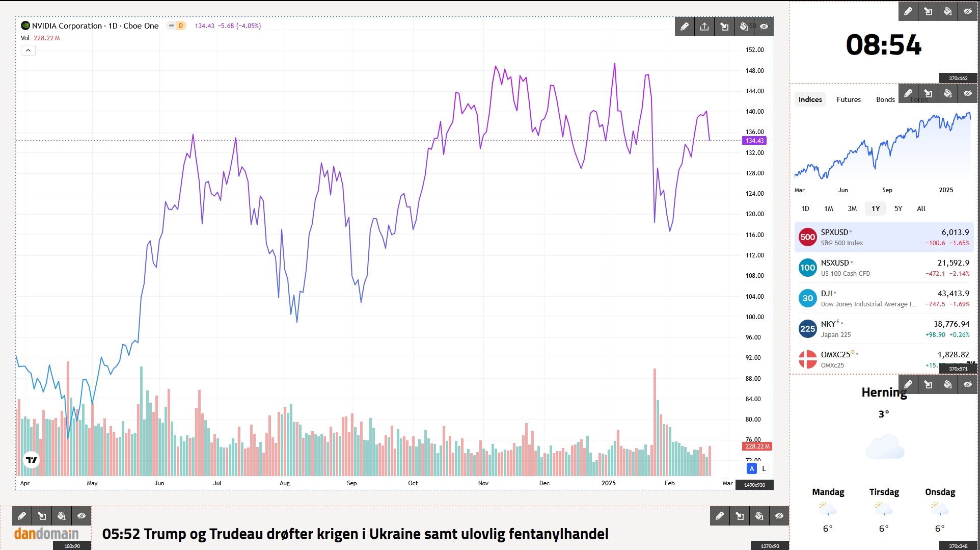Toggle the auto scale 'A' button on the chart

click(x=752, y=468)
